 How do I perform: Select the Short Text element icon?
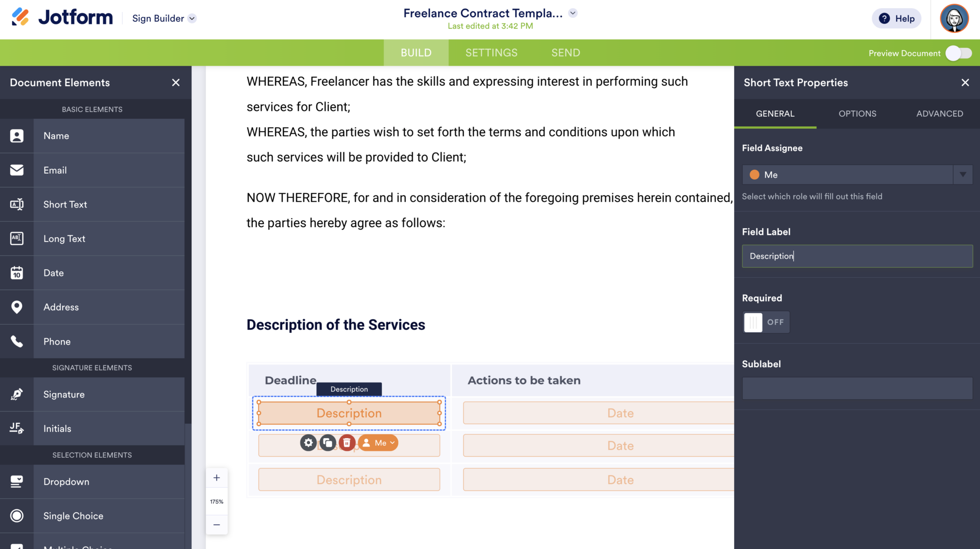point(17,204)
